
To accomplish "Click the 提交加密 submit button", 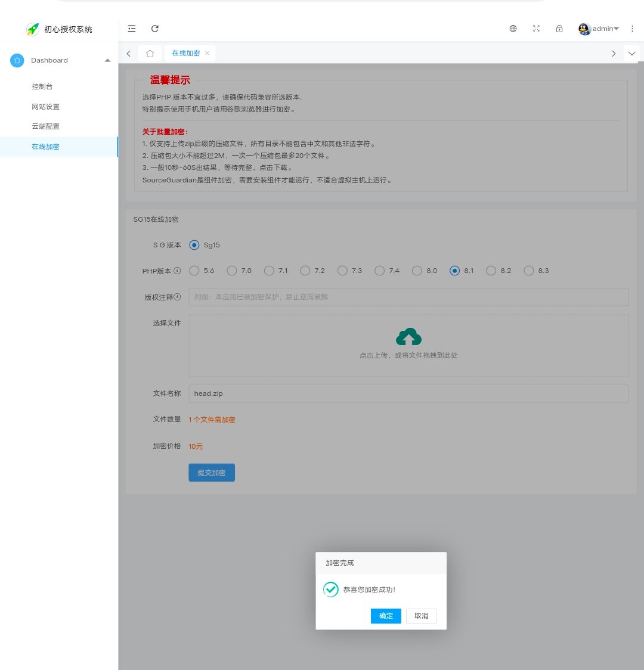I will pyautogui.click(x=212, y=472).
